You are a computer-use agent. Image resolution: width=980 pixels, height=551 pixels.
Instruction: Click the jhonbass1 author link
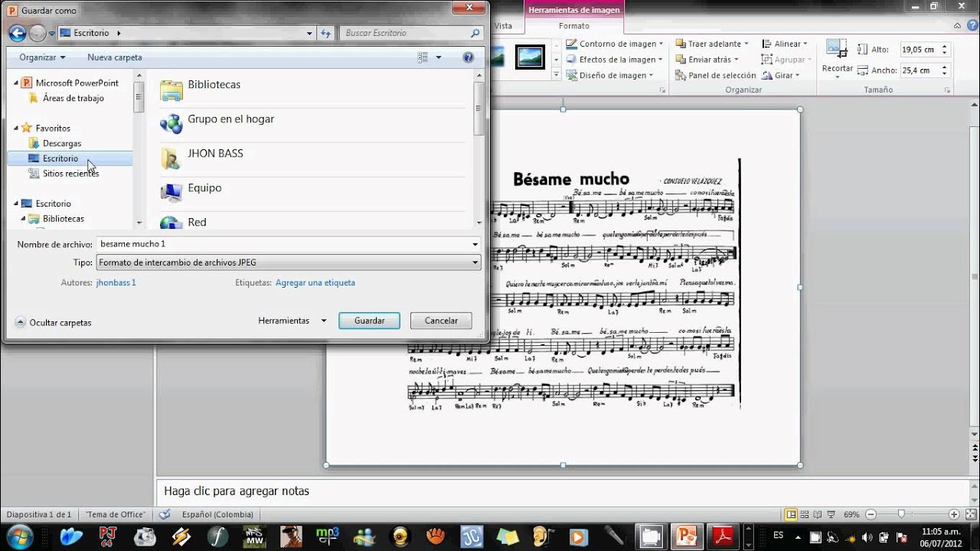coord(116,282)
